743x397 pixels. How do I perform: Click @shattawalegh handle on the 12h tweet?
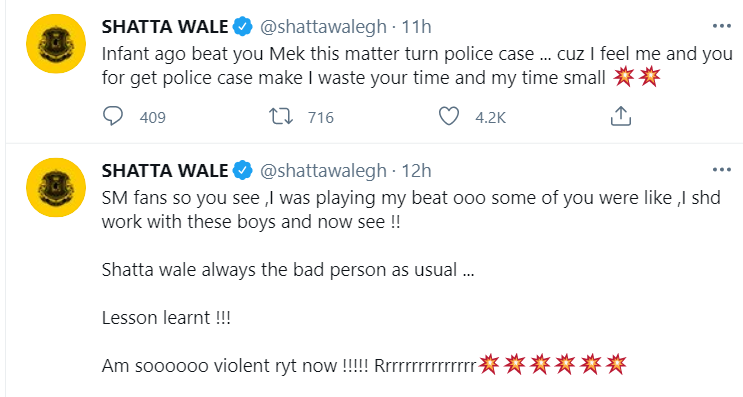pos(323,171)
